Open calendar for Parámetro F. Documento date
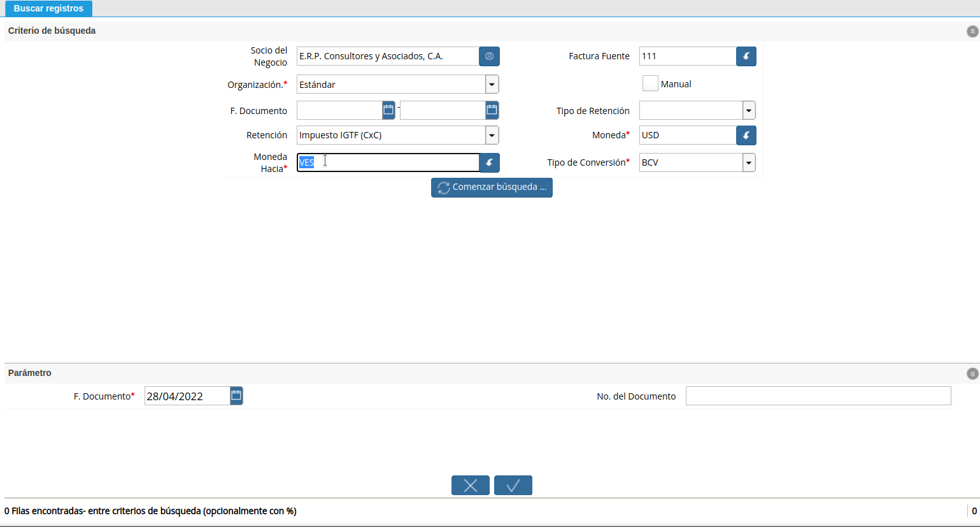 [x=236, y=396]
